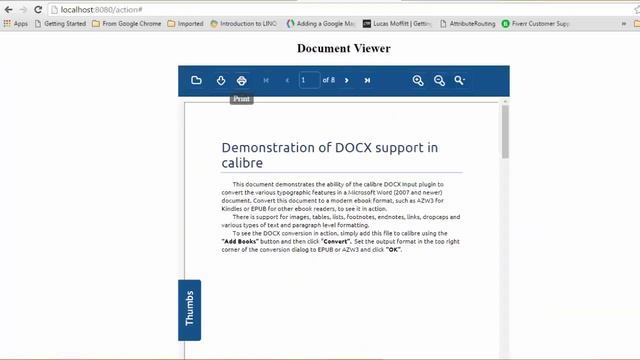Reload the page in the browser
The width and height of the screenshot is (640, 360).
38,9
